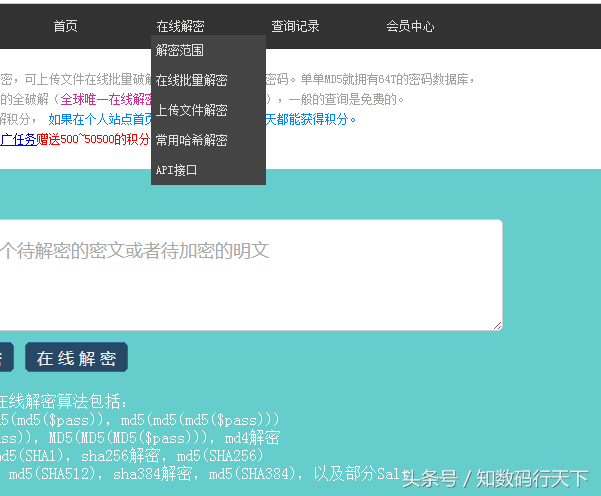Open 查询记录 in the navigation bar

(x=295, y=27)
